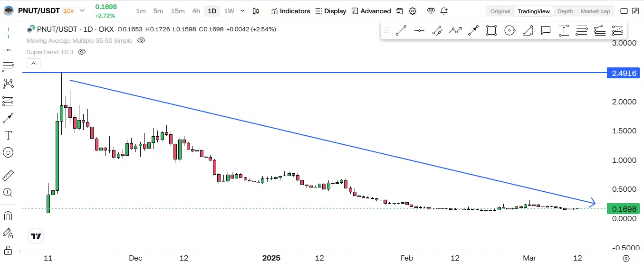This screenshot has width=644, height=262.
Task: Select the 4h timeframe
Action: (x=196, y=11)
